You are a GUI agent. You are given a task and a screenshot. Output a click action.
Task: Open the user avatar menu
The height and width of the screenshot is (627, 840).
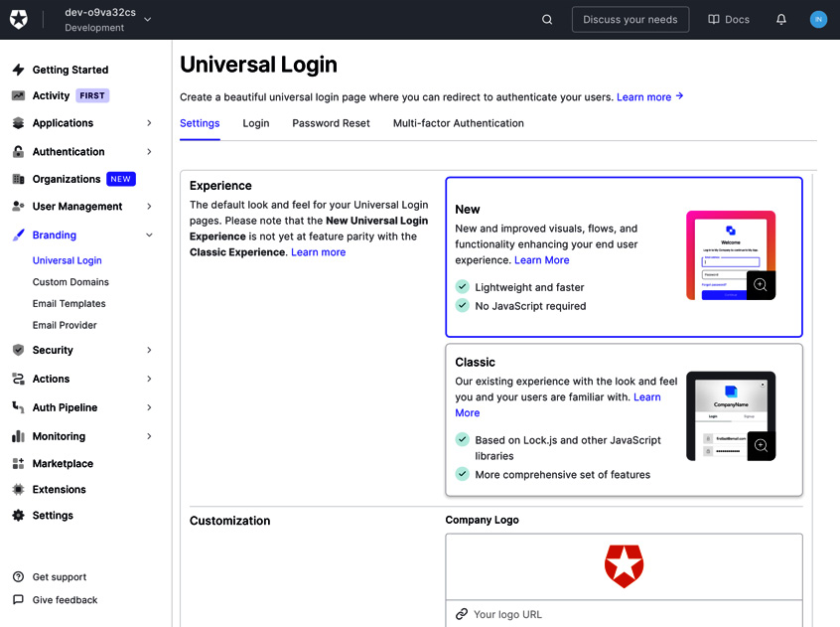click(x=817, y=19)
